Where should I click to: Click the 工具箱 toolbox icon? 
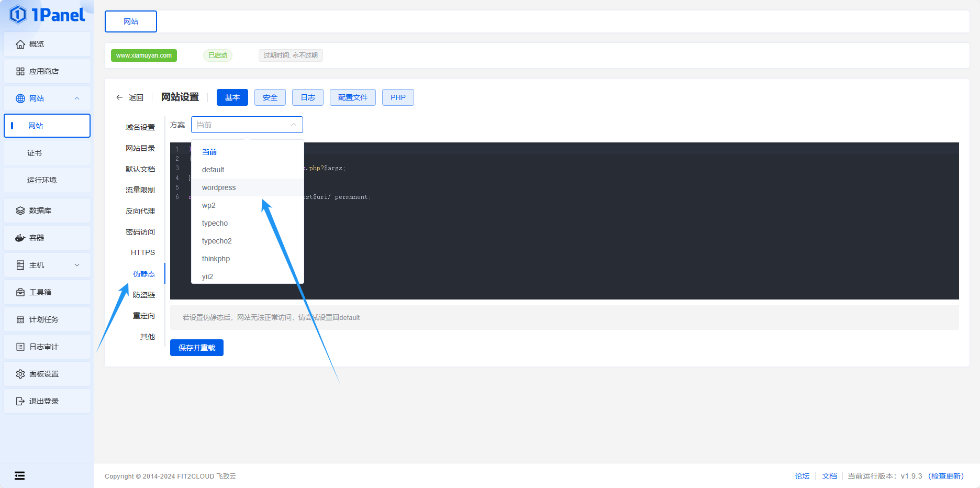click(x=20, y=292)
